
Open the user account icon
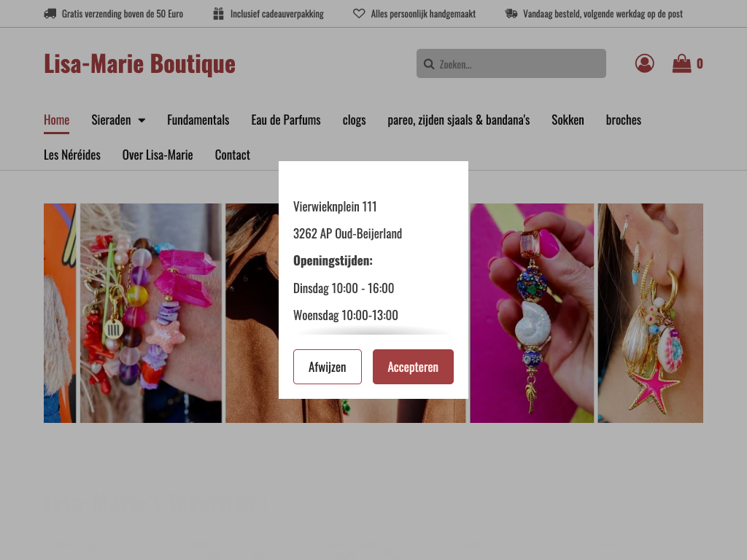(644, 63)
